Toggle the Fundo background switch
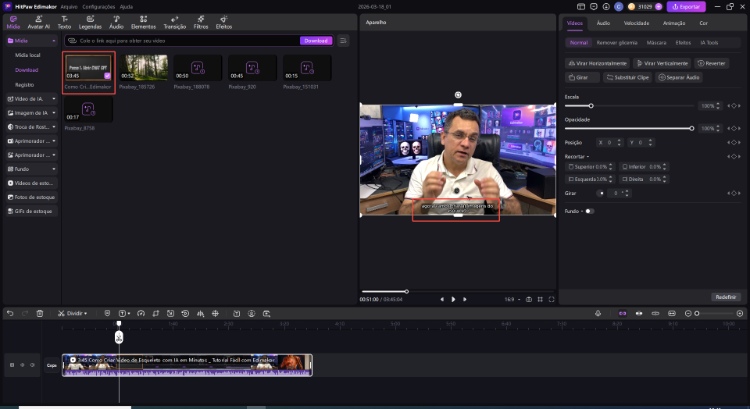 589,211
